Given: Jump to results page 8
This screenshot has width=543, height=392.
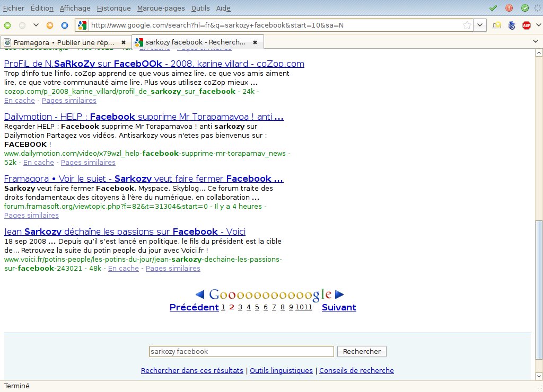Looking at the screenshot, I should pos(282,307).
